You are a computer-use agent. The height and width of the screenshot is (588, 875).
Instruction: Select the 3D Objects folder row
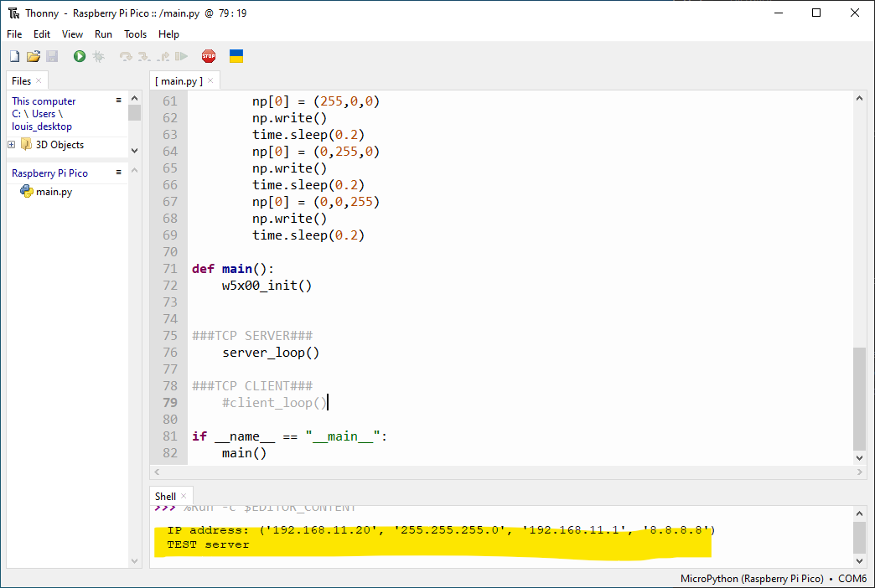tap(60, 145)
